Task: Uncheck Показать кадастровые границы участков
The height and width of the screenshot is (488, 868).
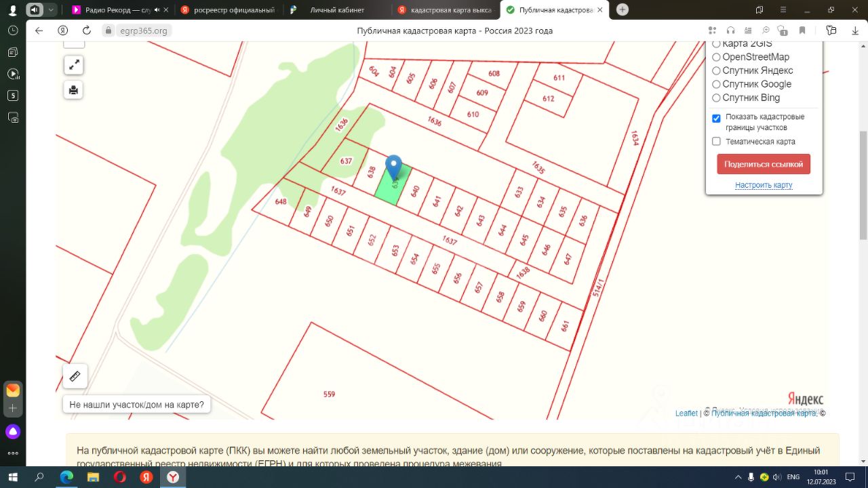Action: pyautogui.click(x=716, y=118)
